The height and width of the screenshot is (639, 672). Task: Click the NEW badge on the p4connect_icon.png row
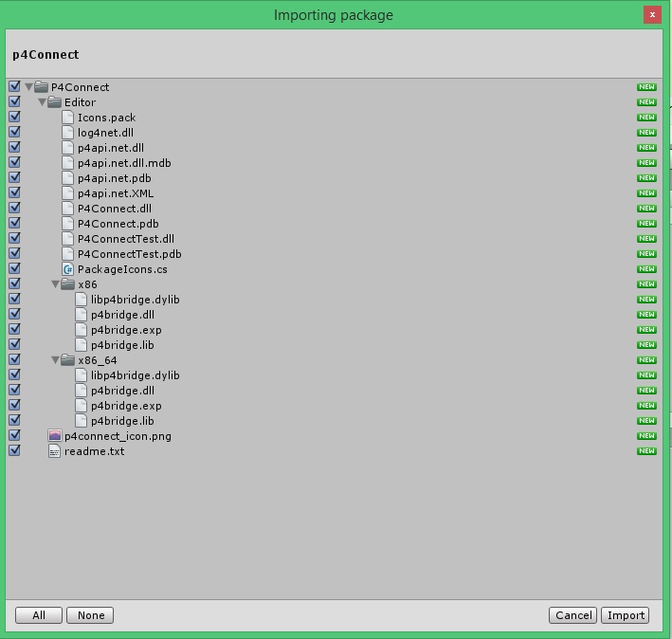click(x=646, y=436)
